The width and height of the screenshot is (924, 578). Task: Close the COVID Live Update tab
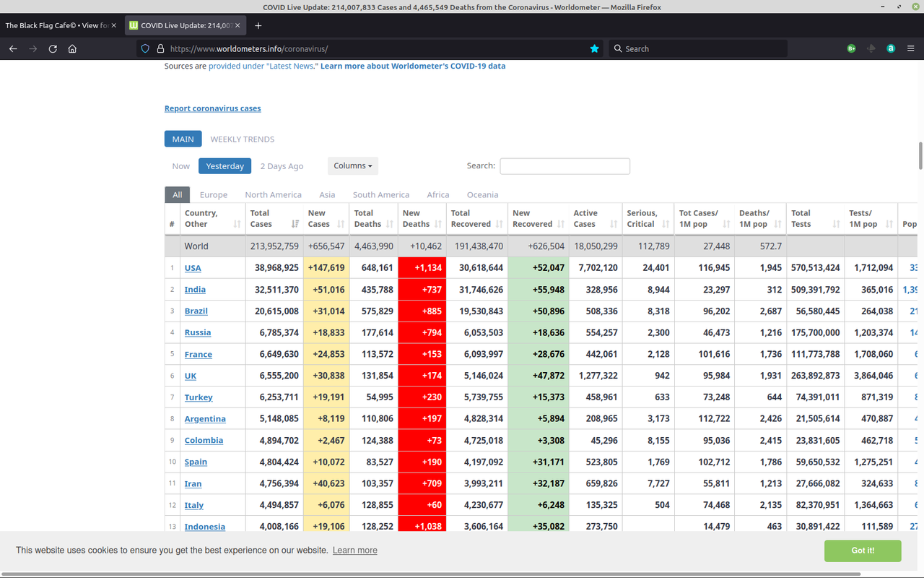(x=237, y=25)
